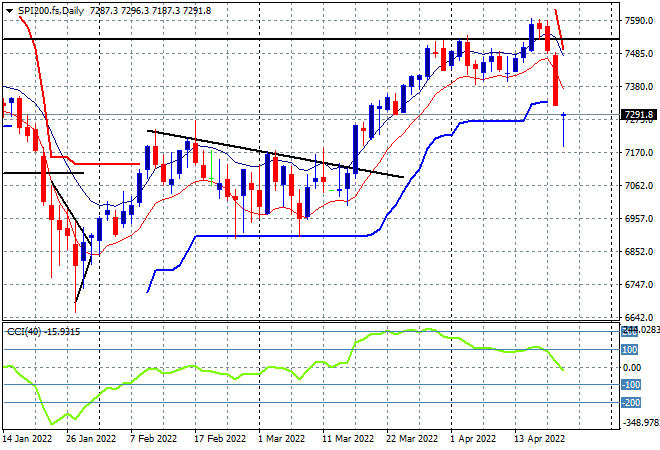Viewport: 660px width, 450px height.
Task: Click the OHLC values 7287.3 7296.3 7187.3 7291.8
Action: click(150, 11)
